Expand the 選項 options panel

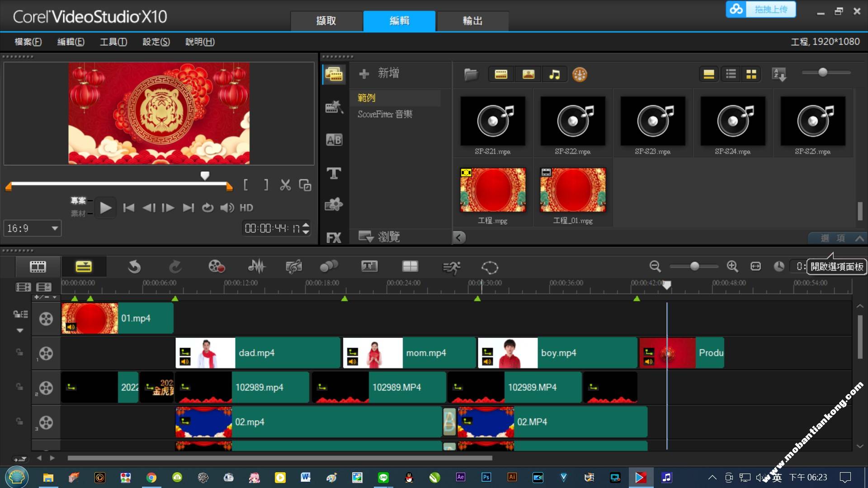point(838,238)
